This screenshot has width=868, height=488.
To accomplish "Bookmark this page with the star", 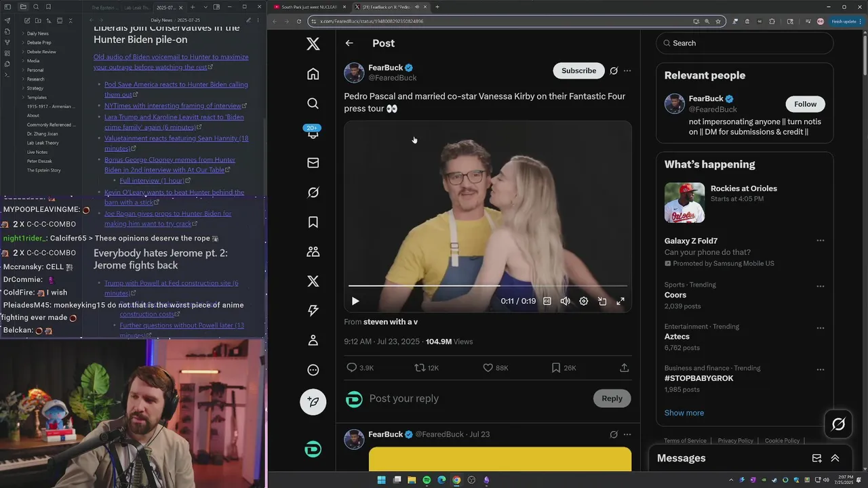I will coord(718,21).
